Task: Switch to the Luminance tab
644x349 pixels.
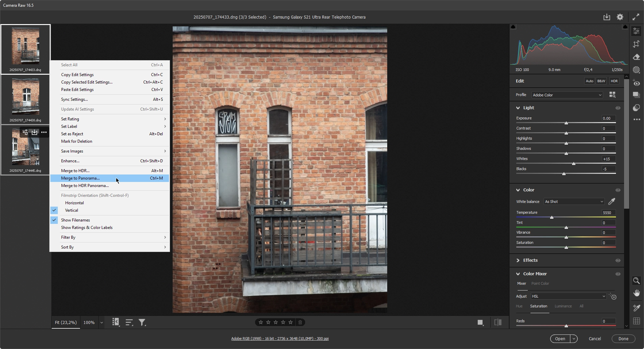Action: coord(563,306)
